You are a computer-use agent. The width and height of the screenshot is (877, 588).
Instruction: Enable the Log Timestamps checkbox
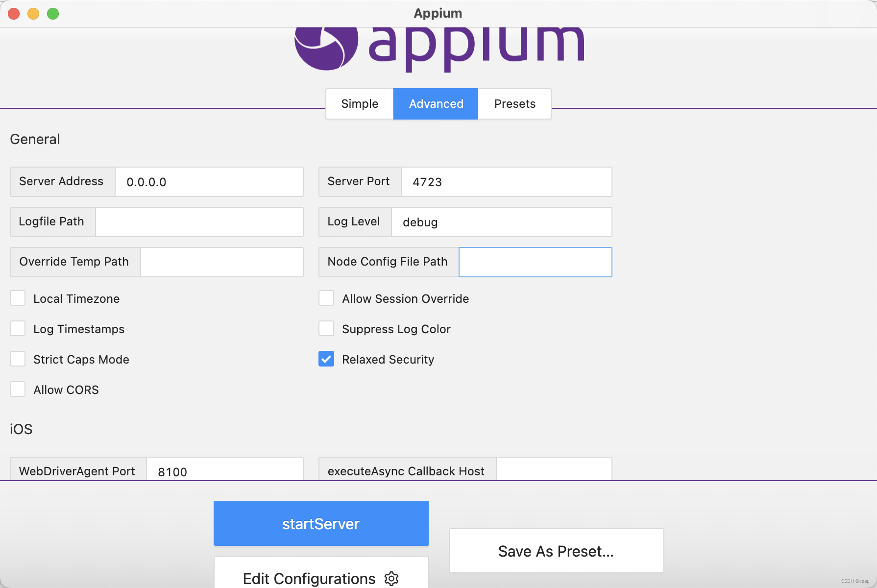18,328
